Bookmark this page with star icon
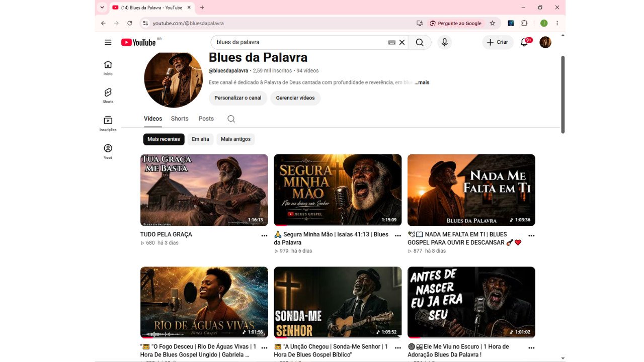Image resolution: width=644 pixels, height=362 pixels. pyautogui.click(x=493, y=23)
